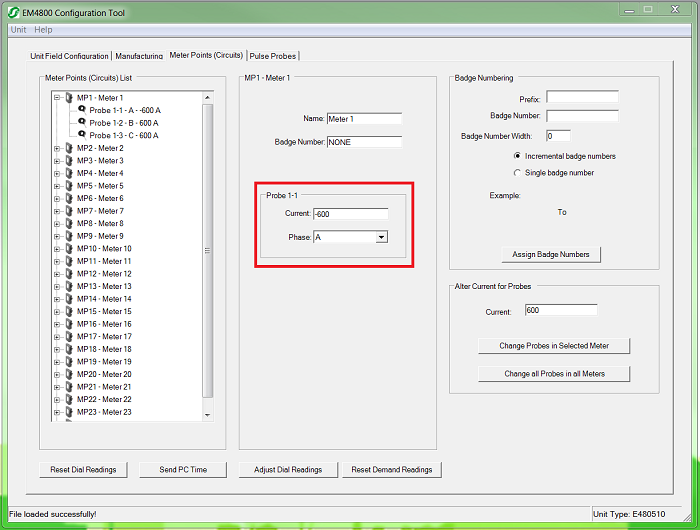This screenshot has height=530, width=700.
Task: Click the MP2 - Meter 2 meter icon
Action: 69,148
